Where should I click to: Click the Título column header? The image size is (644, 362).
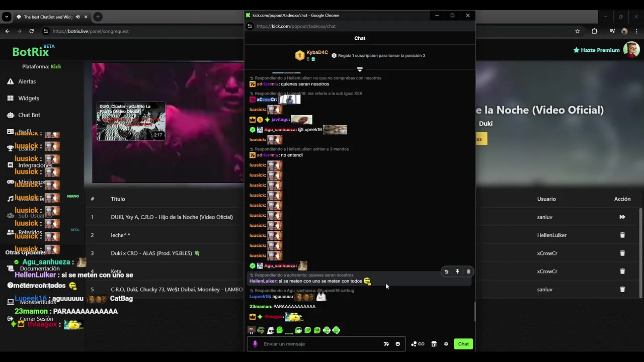point(118,199)
